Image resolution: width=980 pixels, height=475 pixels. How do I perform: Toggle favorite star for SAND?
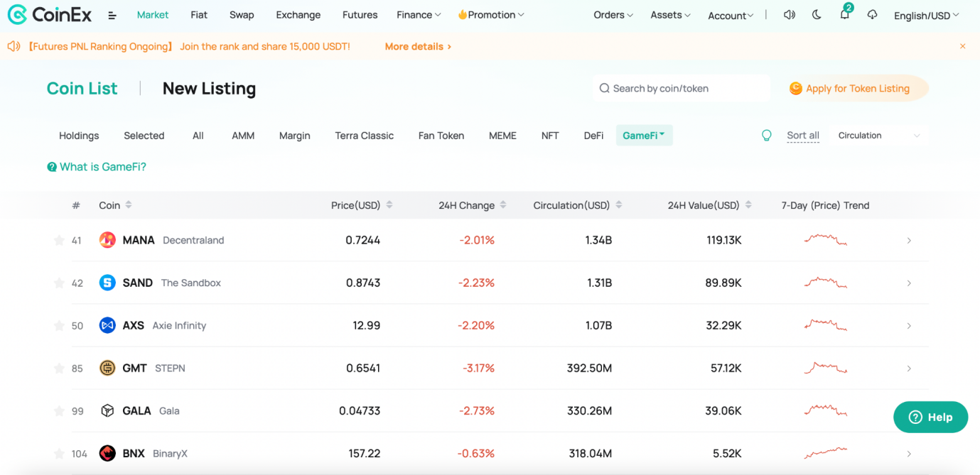[59, 283]
